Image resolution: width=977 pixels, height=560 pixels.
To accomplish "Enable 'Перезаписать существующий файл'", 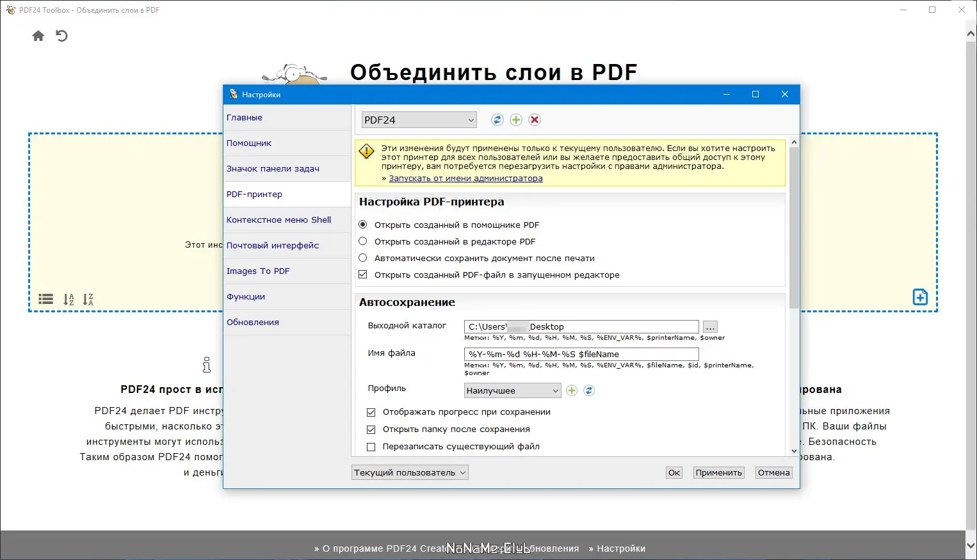I will pyautogui.click(x=371, y=447).
